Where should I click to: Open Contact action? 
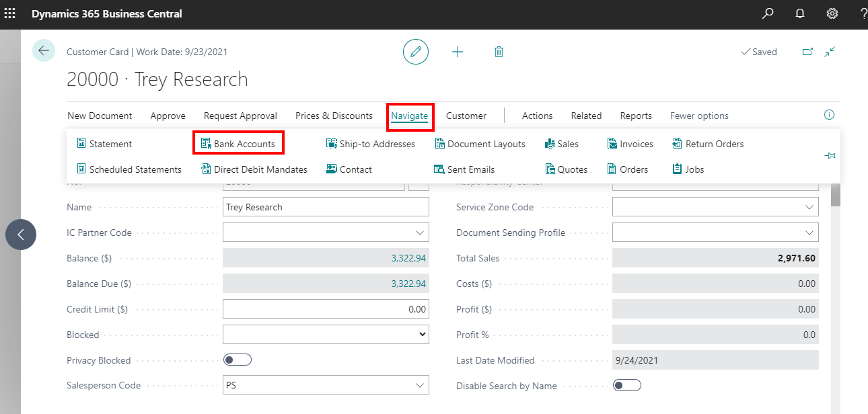point(349,169)
